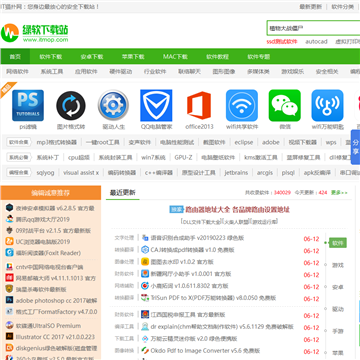The height and width of the screenshot is (360, 360).
Task: Select the 最近更新 tab heading
Action: coord(123,192)
